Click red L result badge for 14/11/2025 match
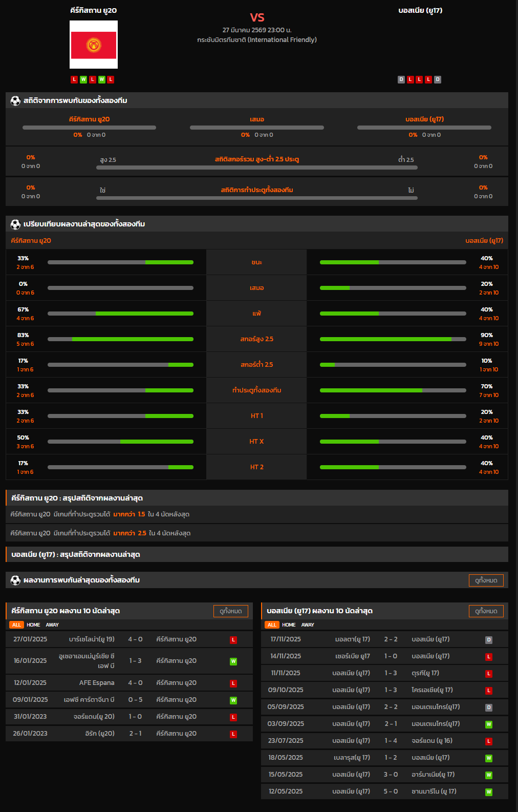The height and width of the screenshot is (812, 518). point(489,657)
